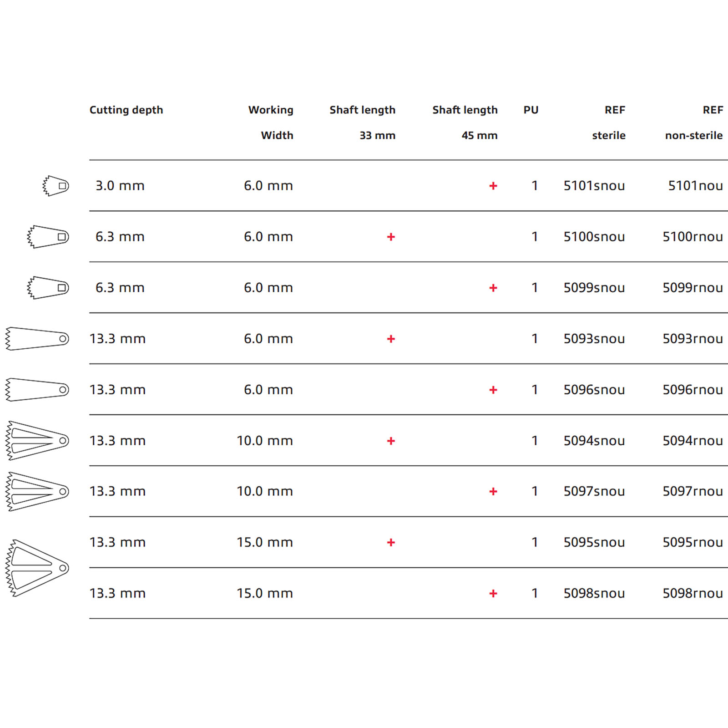Viewport: 728px width, 728px height.
Task: Select reference number 5098rnou
Action: (x=693, y=593)
